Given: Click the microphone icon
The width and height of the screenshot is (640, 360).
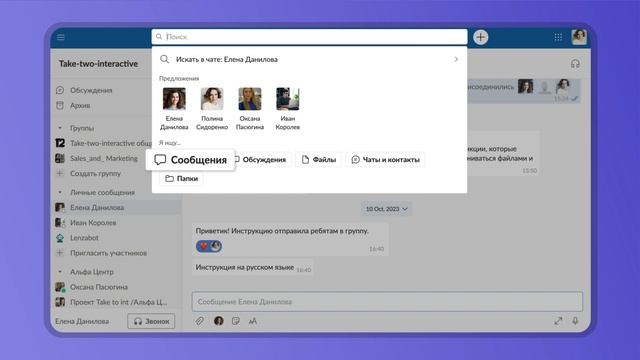Looking at the screenshot, I should point(576,321).
